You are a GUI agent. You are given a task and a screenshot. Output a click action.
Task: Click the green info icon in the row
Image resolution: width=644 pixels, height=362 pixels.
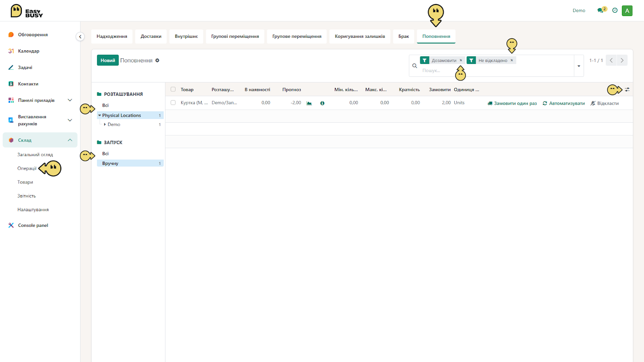pyautogui.click(x=322, y=103)
